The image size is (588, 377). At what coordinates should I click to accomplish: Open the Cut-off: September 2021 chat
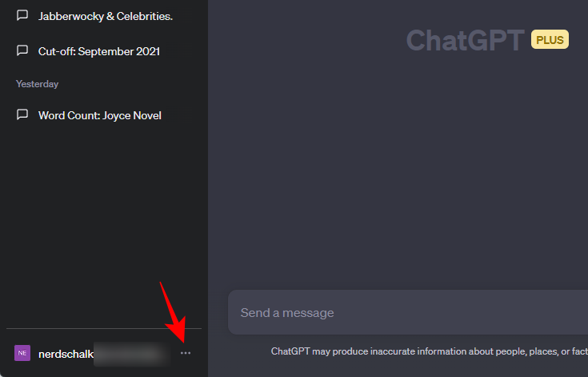coord(99,51)
